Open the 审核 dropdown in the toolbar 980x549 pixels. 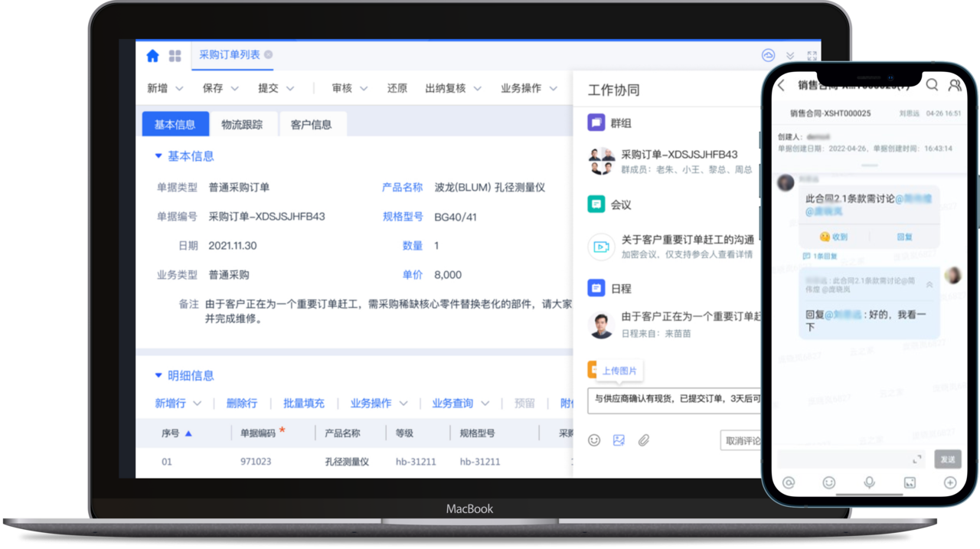click(350, 89)
